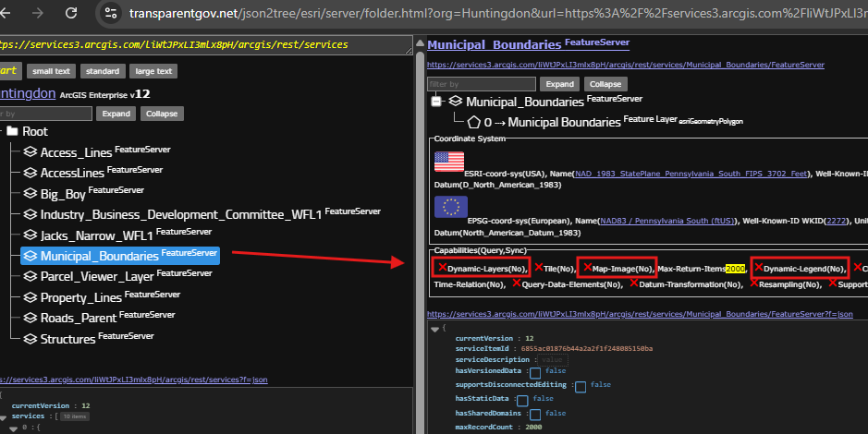Collapse the Municipal_Boundaries tree node minus box

point(436,102)
